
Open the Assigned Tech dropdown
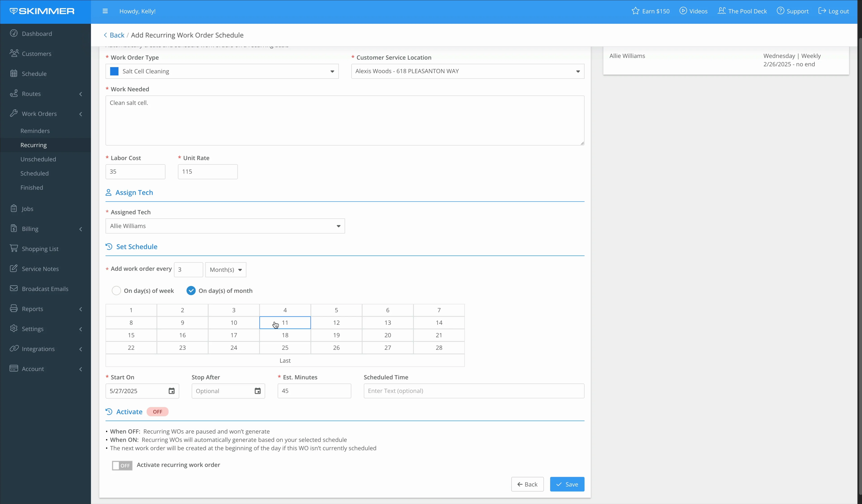[x=225, y=226]
